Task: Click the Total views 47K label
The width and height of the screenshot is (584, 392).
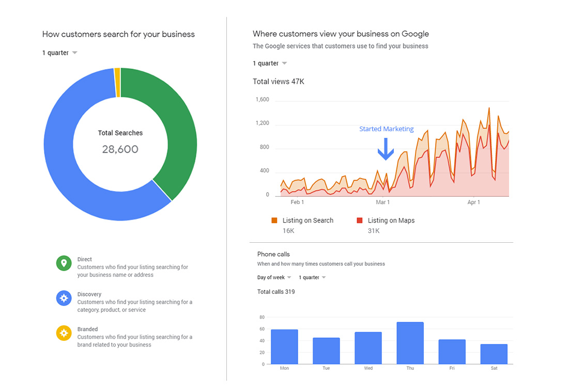Action: pyautogui.click(x=279, y=81)
